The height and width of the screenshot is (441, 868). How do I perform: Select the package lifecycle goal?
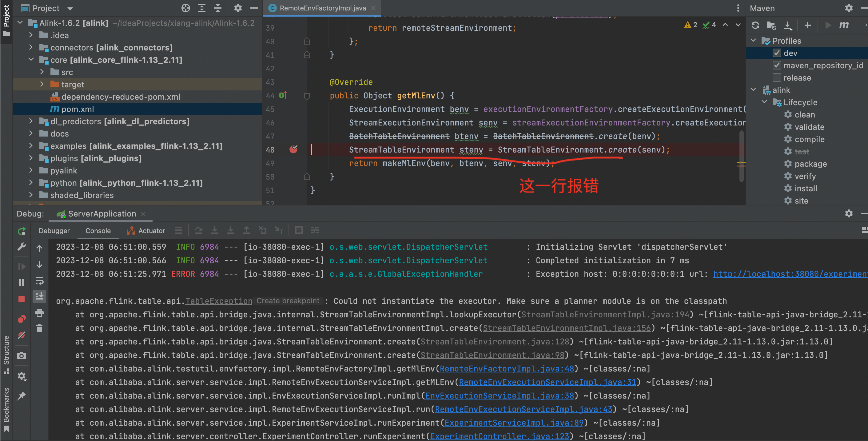coord(810,164)
